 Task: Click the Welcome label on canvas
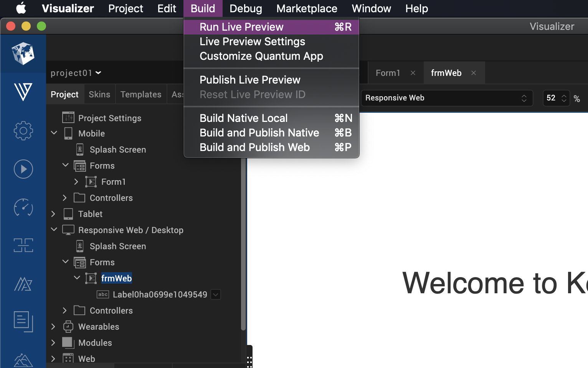tap(495, 283)
